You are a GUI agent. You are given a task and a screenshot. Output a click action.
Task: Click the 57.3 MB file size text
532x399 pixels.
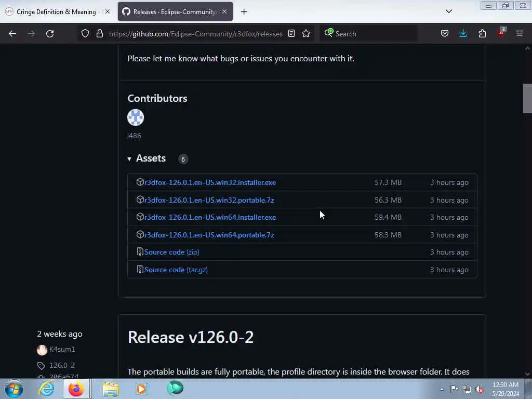click(x=388, y=182)
